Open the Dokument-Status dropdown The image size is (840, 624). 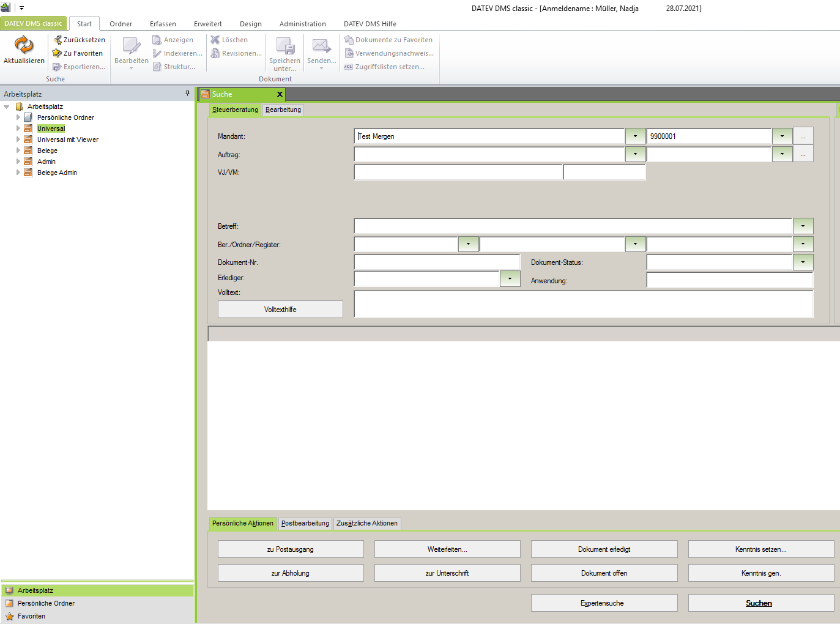pyautogui.click(x=803, y=262)
